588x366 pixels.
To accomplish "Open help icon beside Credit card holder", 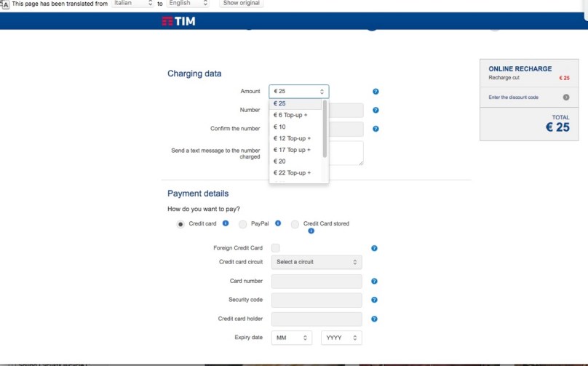I will 374,319.
